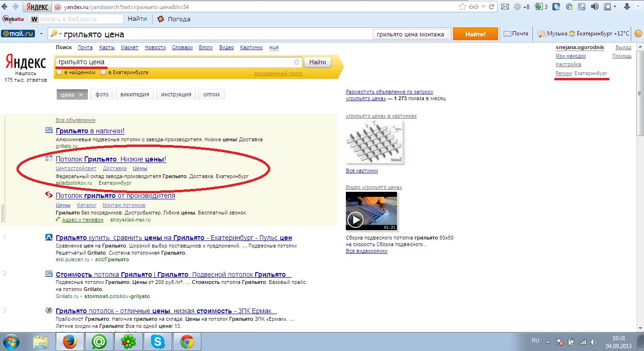Clear the Yandex search field
Viewport: 644px width, 351px height.
tap(296, 62)
